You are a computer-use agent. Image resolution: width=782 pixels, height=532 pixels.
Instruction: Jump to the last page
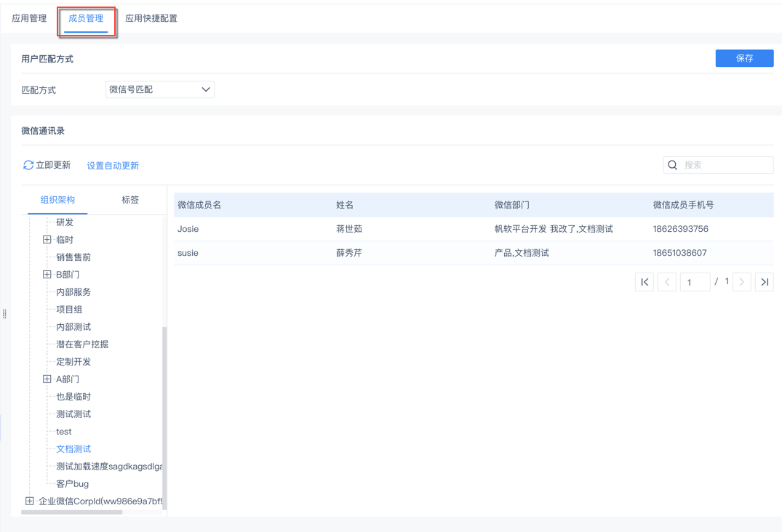(x=765, y=282)
